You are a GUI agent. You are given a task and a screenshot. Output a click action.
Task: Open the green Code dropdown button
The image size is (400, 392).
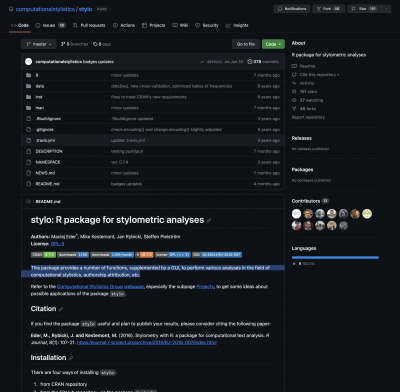click(x=273, y=44)
